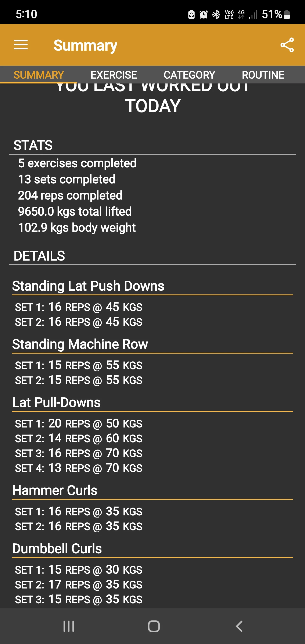Select the Summary tab
This screenshot has width=305, height=644.
tap(39, 75)
